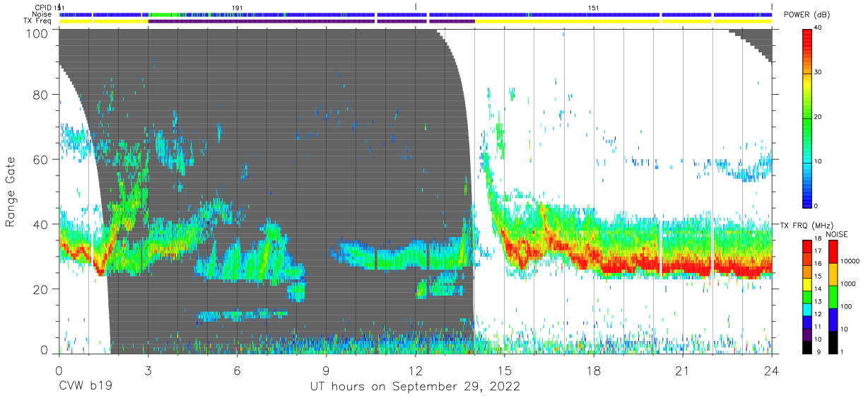Click the 'TX Freq' strip label
This screenshot has height=401, width=868.
pyautogui.click(x=39, y=21)
